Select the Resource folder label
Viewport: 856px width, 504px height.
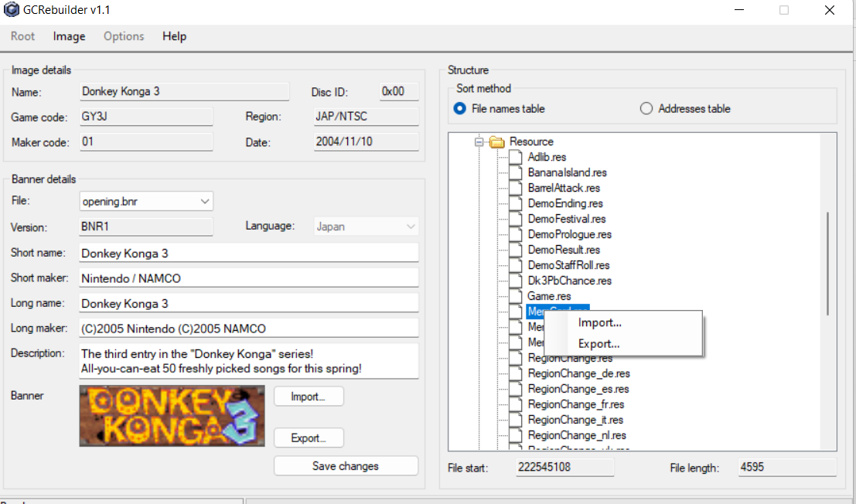coord(531,141)
